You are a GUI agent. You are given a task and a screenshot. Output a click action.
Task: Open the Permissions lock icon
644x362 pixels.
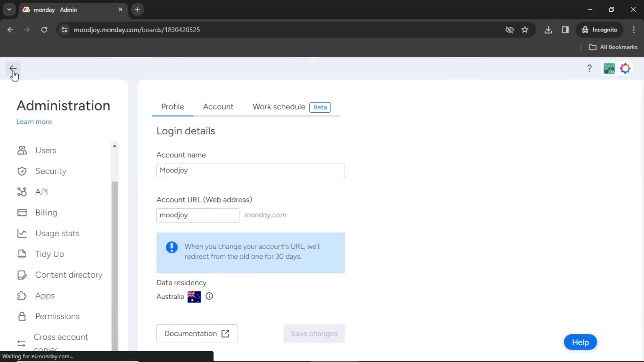pos(22,316)
